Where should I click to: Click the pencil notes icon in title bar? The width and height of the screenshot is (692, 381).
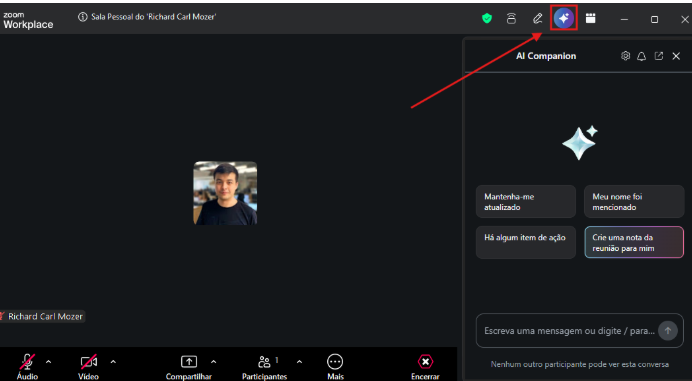537,19
